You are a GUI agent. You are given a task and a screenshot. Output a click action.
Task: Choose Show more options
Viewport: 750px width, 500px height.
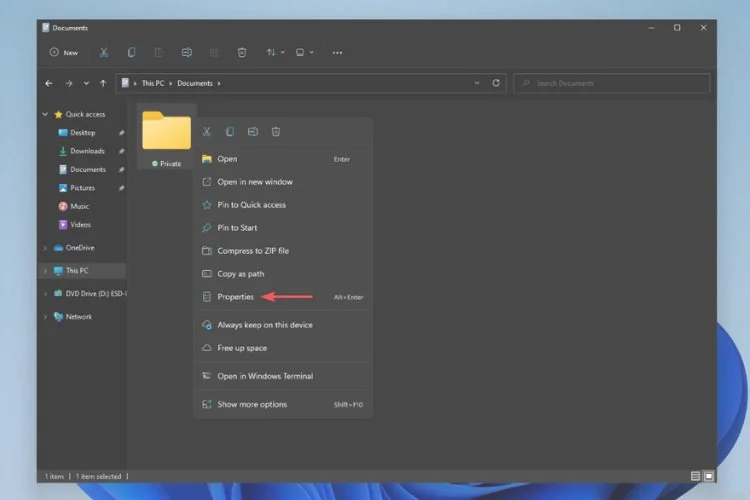283,404
